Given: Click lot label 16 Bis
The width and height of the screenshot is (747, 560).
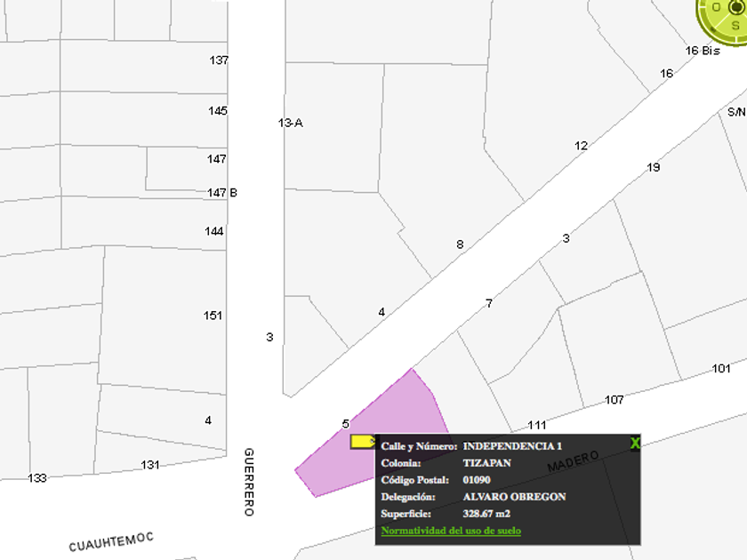Looking at the screenshot, I should pyautogui.click(x=703, y=51).
